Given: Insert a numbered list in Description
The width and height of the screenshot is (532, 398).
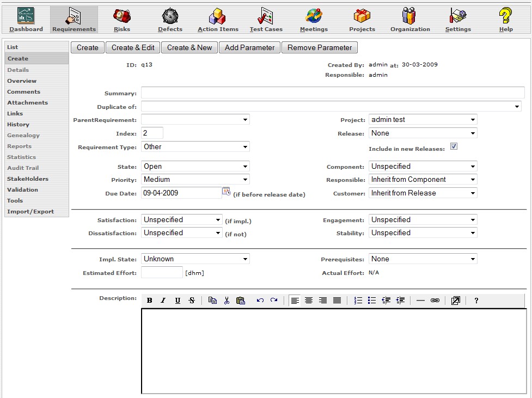Looking at the screenshot, I should click(x=358, y=301).
